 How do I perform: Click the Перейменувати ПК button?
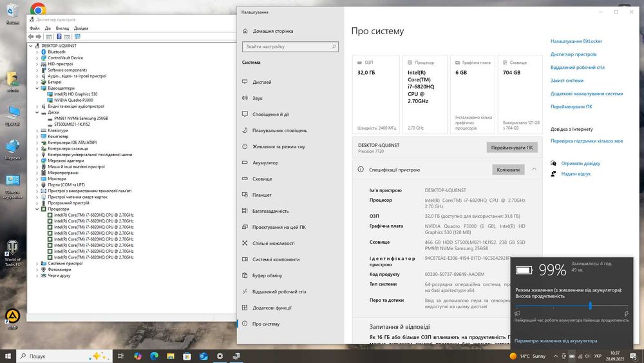tap(512, 148)
